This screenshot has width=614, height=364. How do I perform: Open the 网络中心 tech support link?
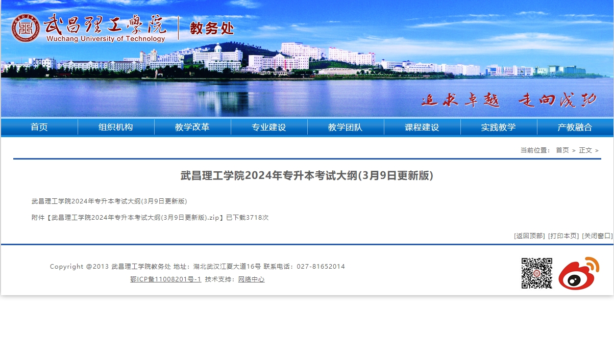click(252, 279)
